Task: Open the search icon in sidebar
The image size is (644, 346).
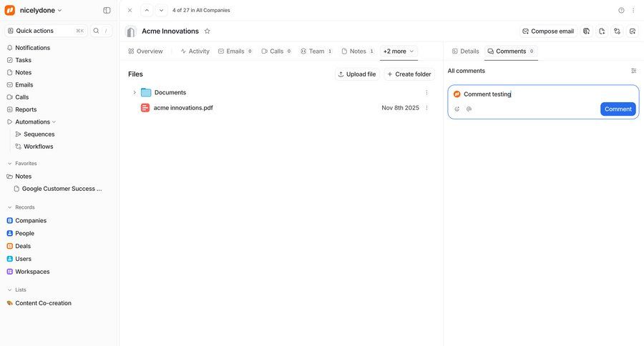Action: coord(97,31)
